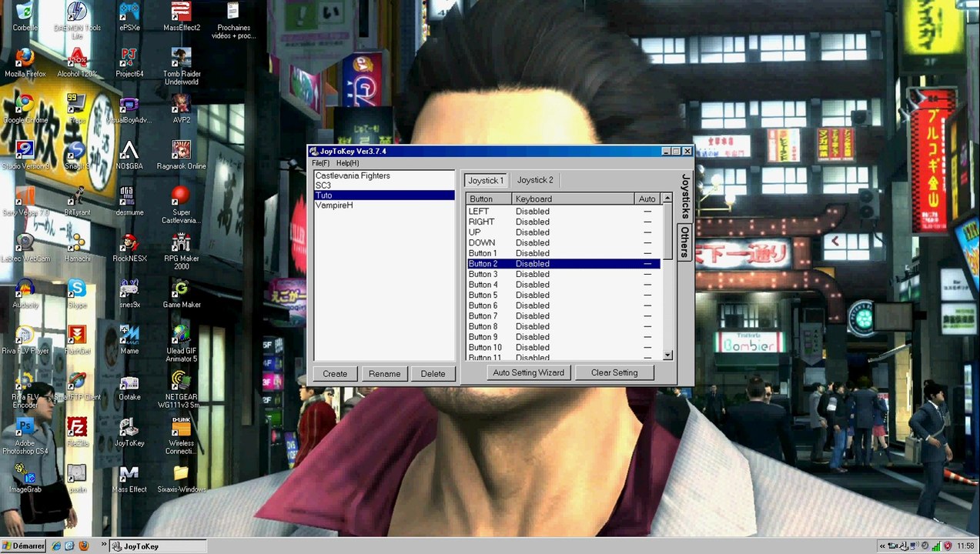This screenshot has width=980, height=554.
Task: Open Super Castlevania shortcut
Action: 182,205
